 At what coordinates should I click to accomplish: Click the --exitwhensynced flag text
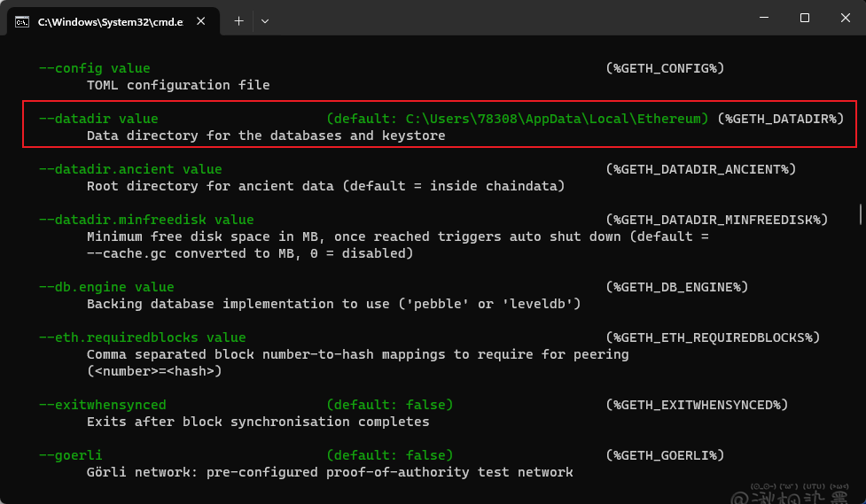(x=102, y=405)
